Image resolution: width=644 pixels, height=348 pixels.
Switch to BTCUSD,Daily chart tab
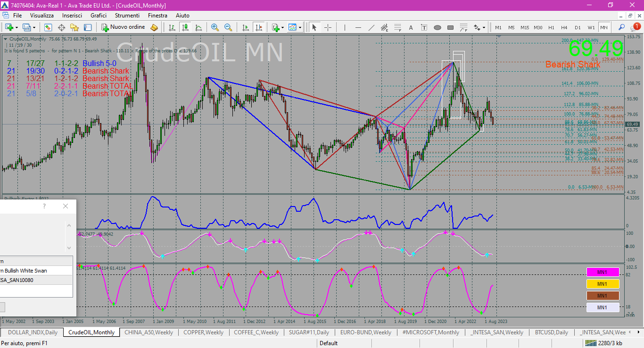(552, 332)
